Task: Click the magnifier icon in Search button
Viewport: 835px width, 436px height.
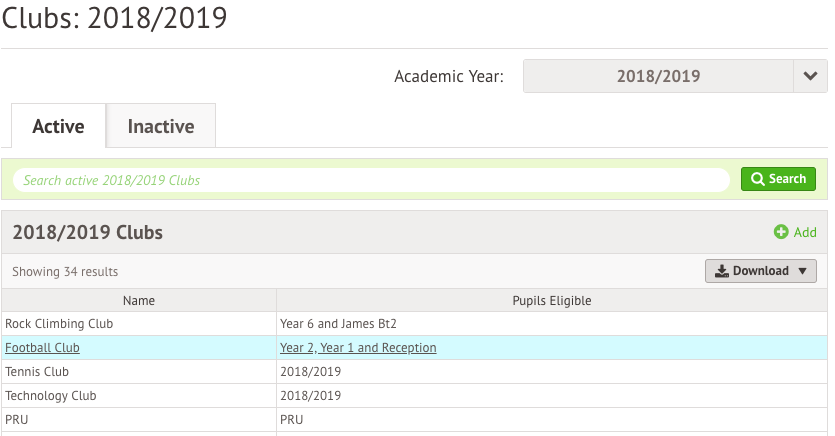Action: point(757,179)
